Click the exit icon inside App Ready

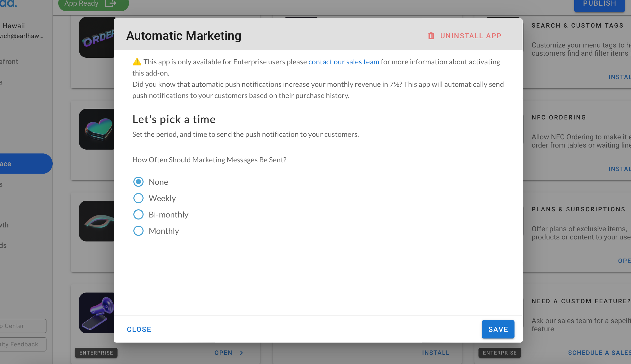[x=111, y=4]
